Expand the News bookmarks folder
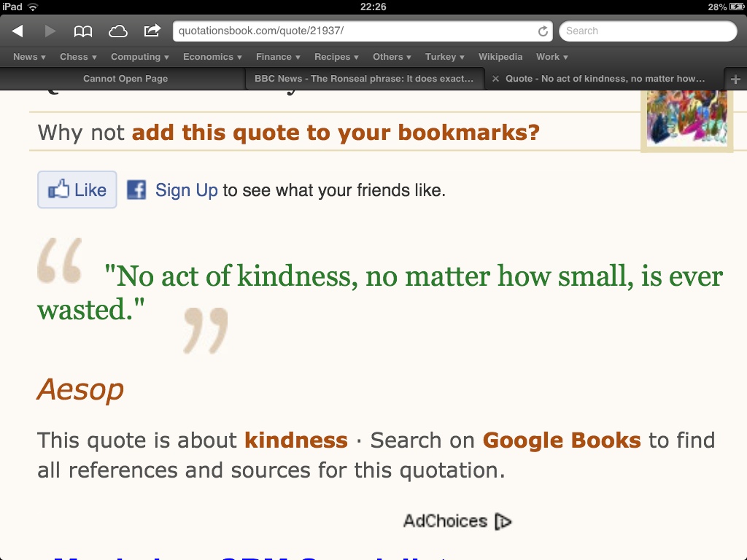Image resolution: width=747 pixels, height=560 pixels. click(29, 57)
